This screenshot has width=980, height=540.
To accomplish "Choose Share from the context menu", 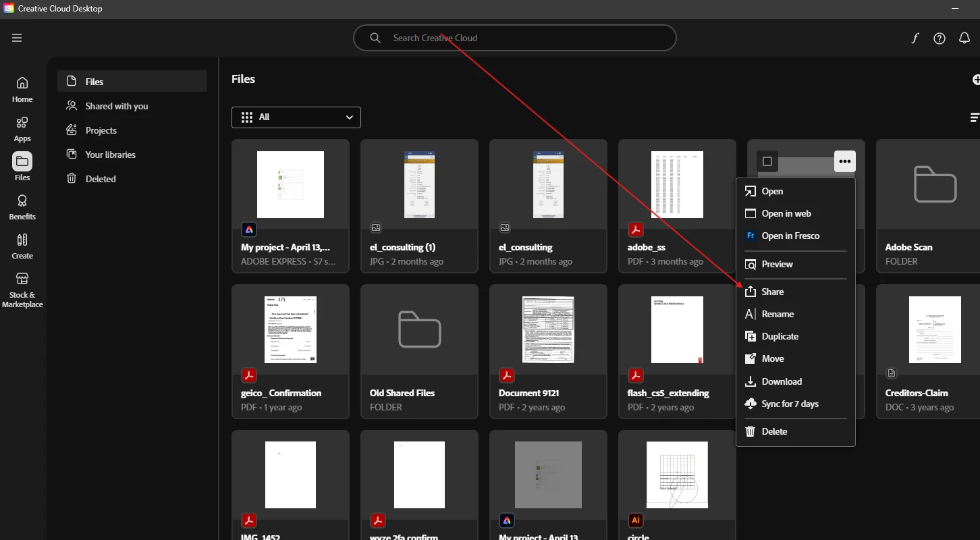I will 796,292.
